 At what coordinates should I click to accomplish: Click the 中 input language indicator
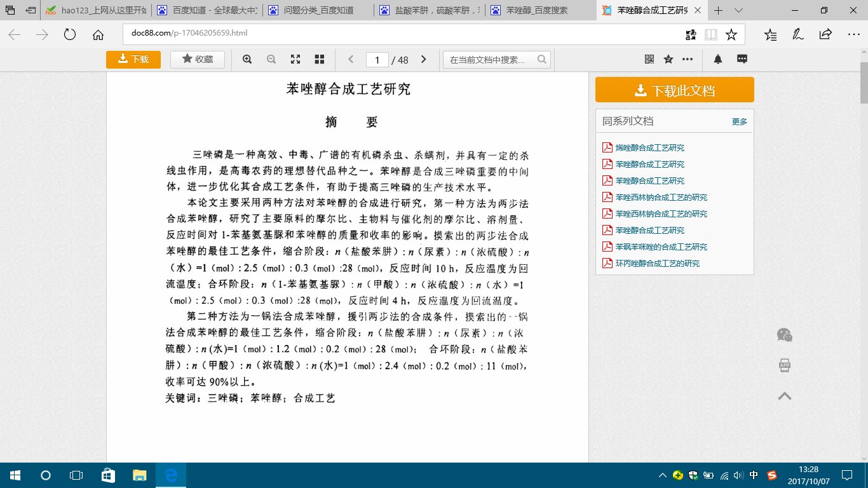click(754, 475)
